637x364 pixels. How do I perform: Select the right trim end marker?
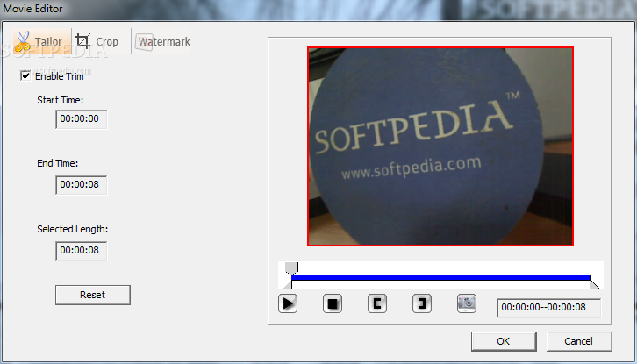click(x=595, y=285)
